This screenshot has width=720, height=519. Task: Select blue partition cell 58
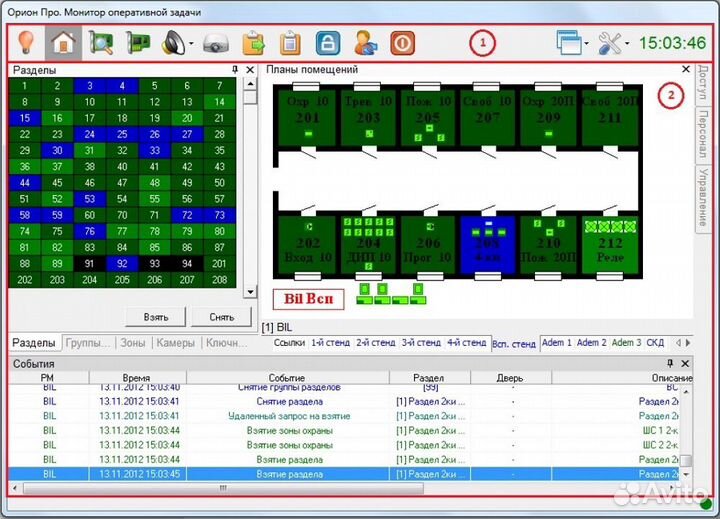coord(26,215)
